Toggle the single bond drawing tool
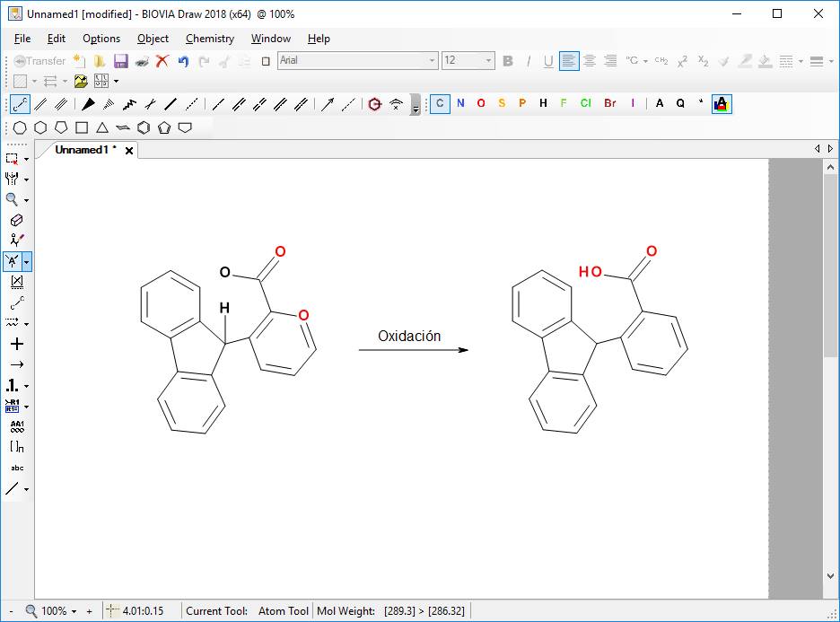 pos(21,104)
